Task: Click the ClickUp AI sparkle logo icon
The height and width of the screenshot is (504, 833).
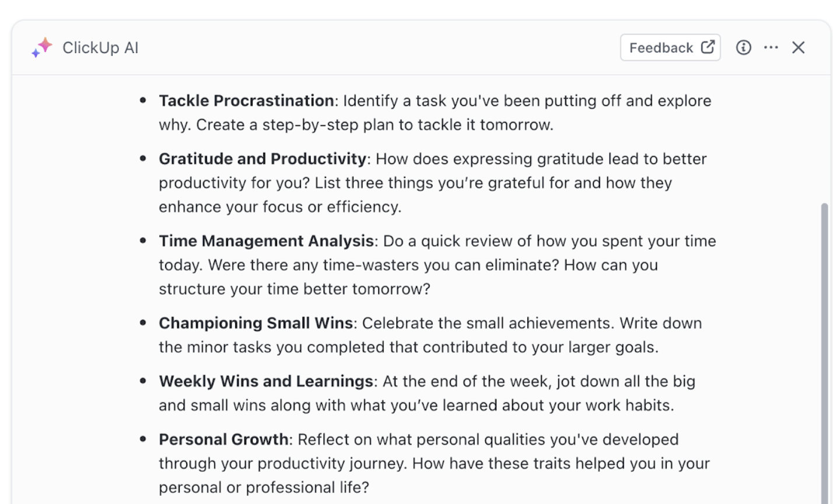Action: tap(41, 47)
